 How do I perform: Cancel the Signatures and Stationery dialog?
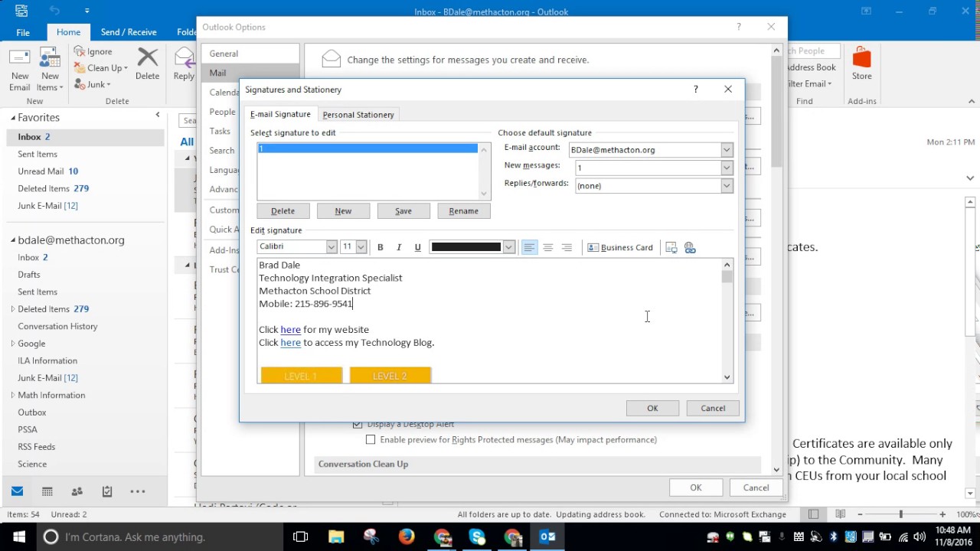[713, 408]
